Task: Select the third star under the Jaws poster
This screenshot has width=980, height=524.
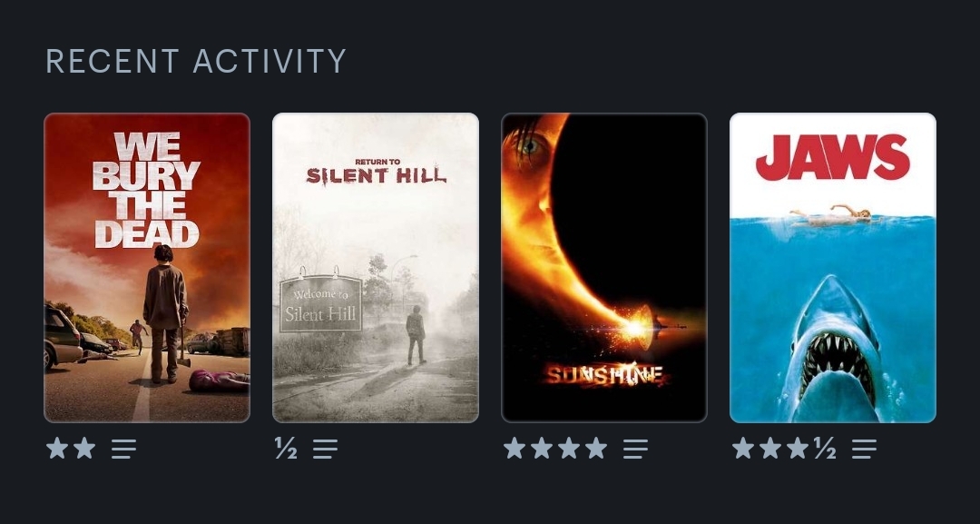Action: coord(798,448)
